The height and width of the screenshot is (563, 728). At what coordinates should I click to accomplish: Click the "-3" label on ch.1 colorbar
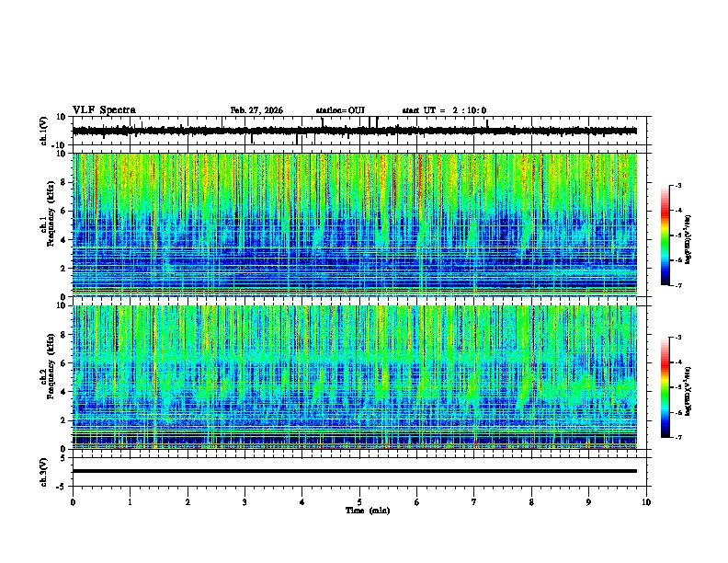[x=678, y=186]
